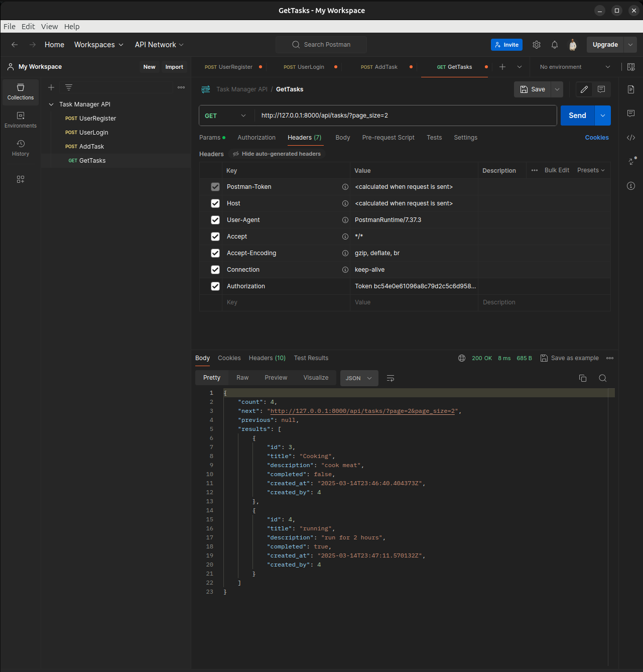
Task: Create a new collection with the plus icon
Action: 51,87
